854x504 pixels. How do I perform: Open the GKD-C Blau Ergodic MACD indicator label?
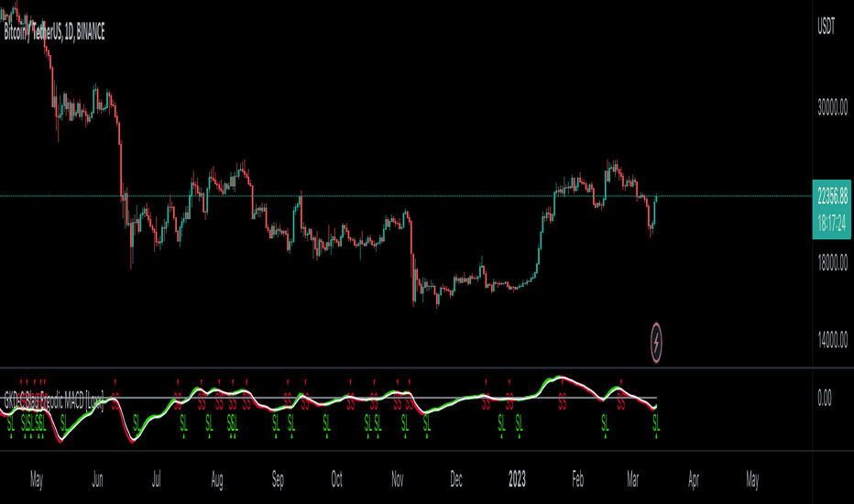point(54,401)
